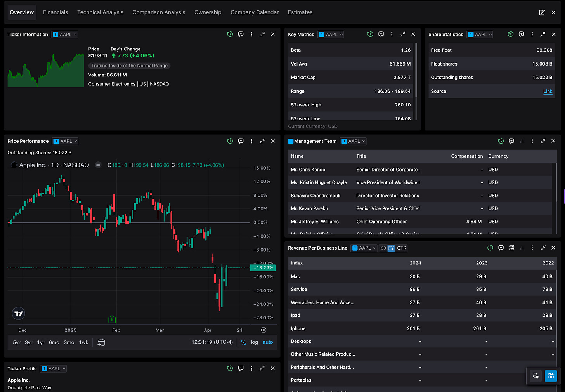Viewport: 565px width, 392px height.
Task: Open AAPL dropdown in Key Metrics
Action: (331, 35)
